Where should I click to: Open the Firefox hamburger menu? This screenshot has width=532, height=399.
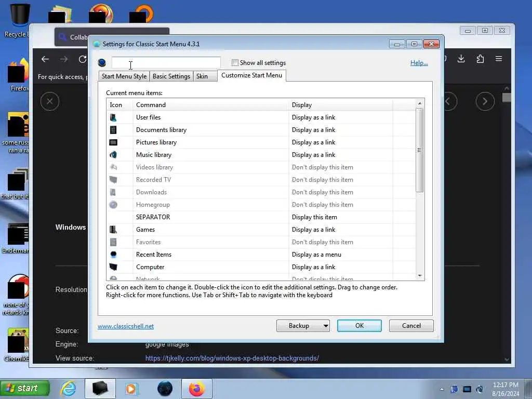point(499,59)
